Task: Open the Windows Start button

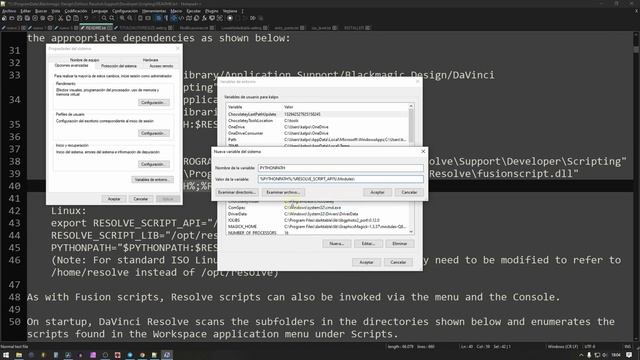Action: (x=6, y=355)
